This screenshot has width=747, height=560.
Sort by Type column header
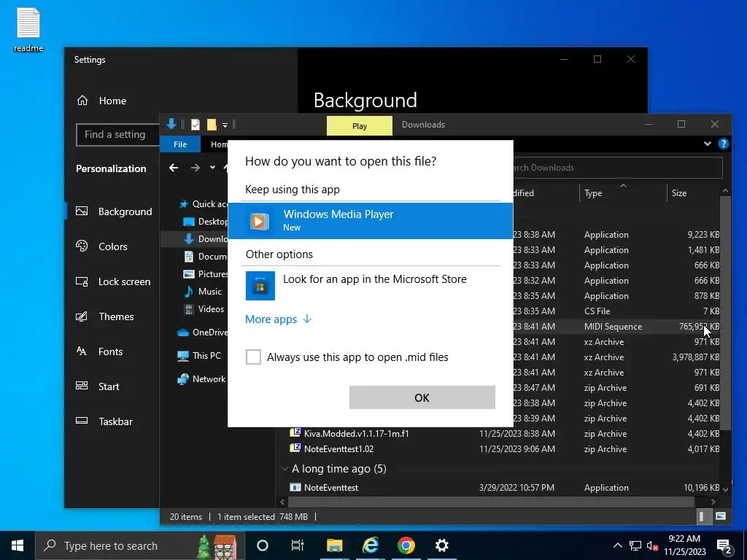click(623, 192)
